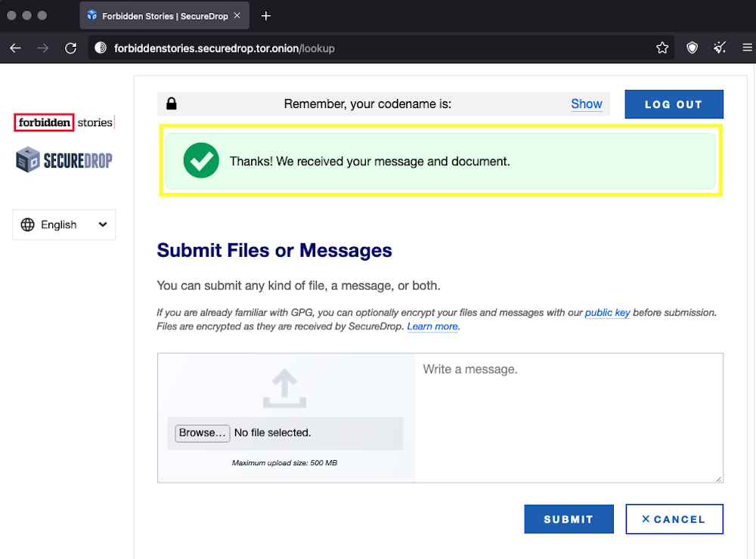The image size is (756, 559).
Task: Follow the public key link
Action: coord(607,313)
